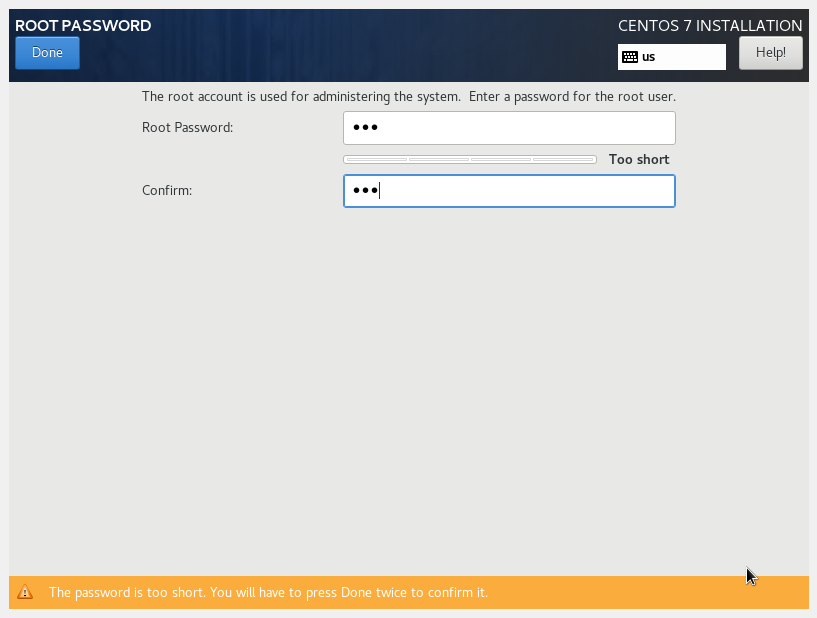Click the blue Done button
The height and width of the screenshot is (618, 817).
47,53
